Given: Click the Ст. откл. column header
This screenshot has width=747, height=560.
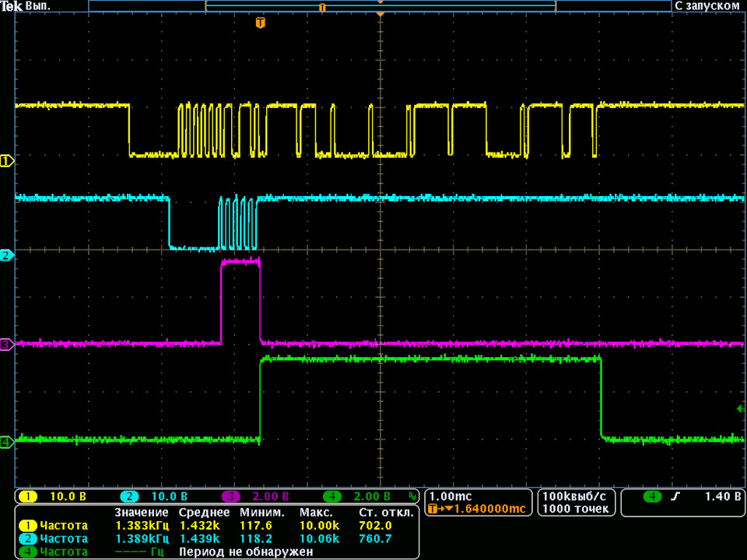Looking at the screenshot, I should 386,513.
